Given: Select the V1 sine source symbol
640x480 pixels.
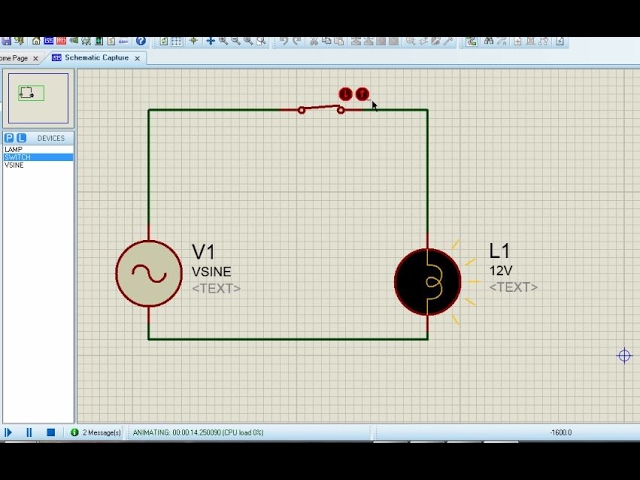Looking at the screenshot, I should pyautogui.click(x=149, y=273).
